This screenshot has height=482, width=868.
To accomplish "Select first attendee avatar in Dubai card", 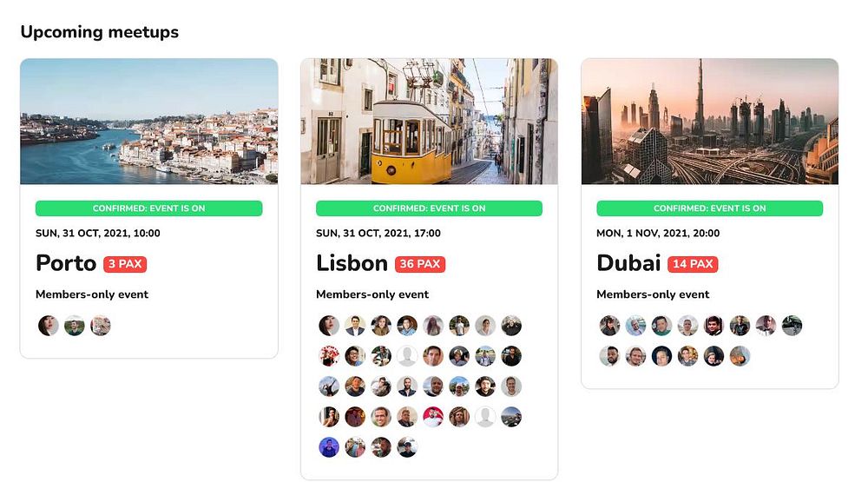I will coord(609,326).
